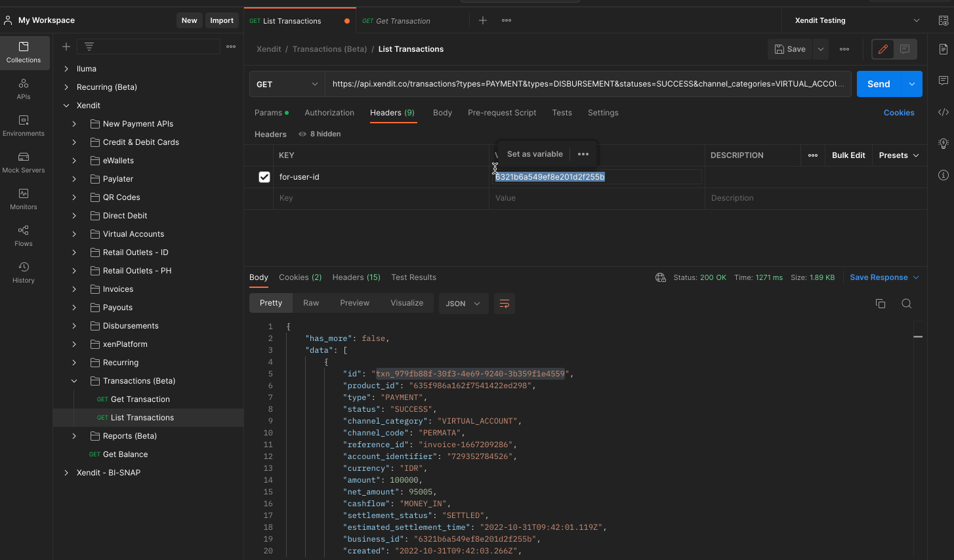This screenshot has width=954, height=560.
Task: Open related info lightbulb panel
Action: (x=944, y=144)
